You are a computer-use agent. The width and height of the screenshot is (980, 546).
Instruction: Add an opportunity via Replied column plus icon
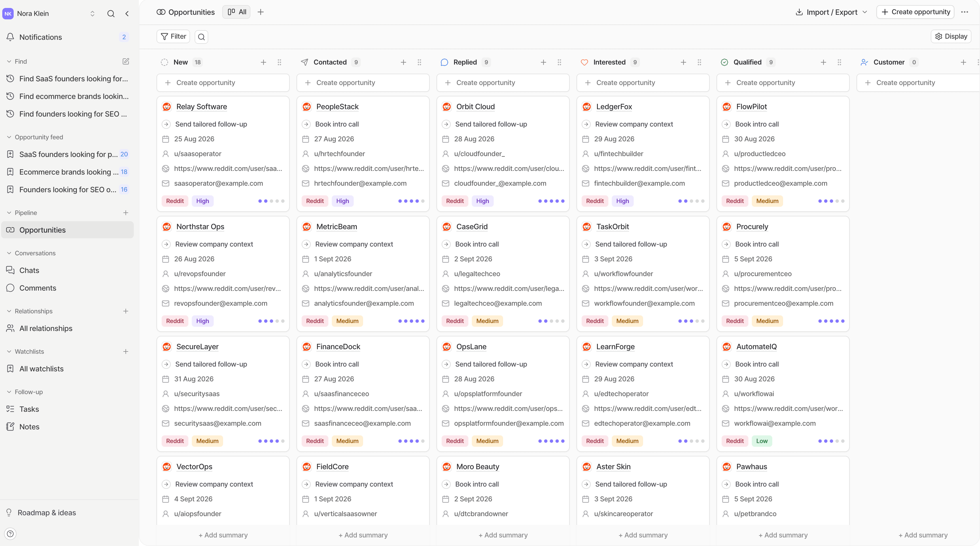tap(543, 62)
